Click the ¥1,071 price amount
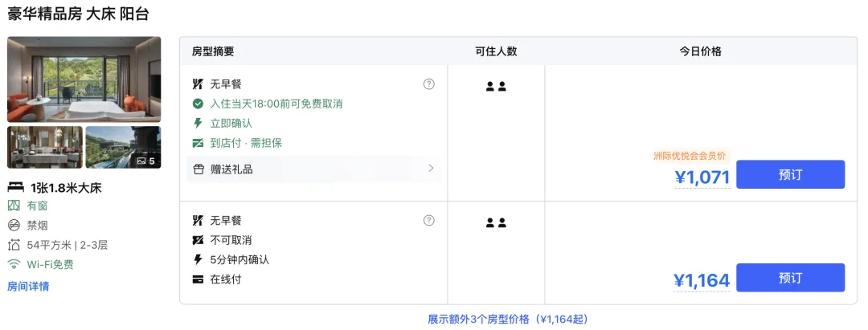 click(702, 177)
